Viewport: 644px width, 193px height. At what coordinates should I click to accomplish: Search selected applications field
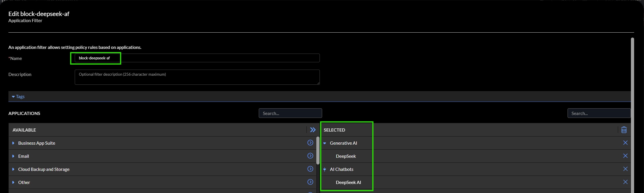point(599,113)
